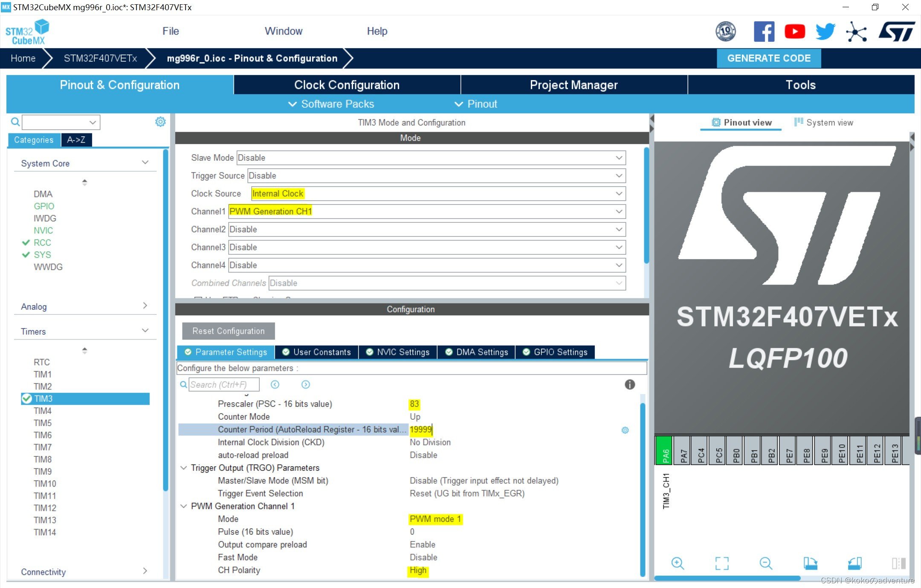Switch to Clock Configuration tab

click(347, 85)
